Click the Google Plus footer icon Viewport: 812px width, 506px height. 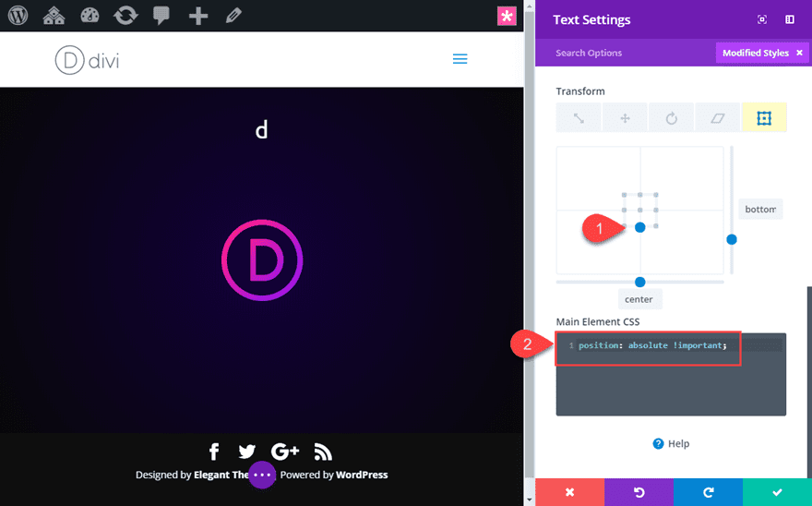pyautogui.click(x=285, y=452)
